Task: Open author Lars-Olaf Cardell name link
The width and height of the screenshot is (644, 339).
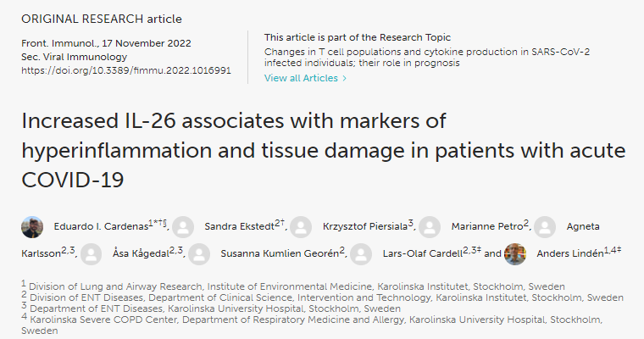Action: (421, 253)
